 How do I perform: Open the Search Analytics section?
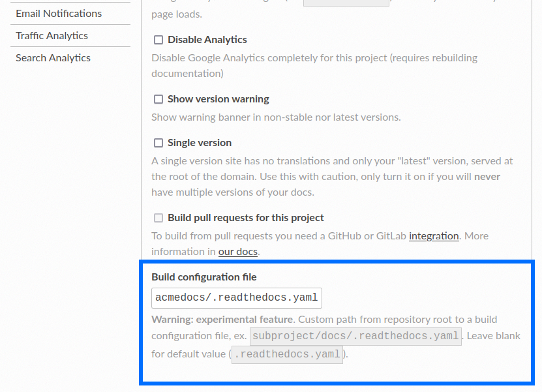(x=53, y=57)
